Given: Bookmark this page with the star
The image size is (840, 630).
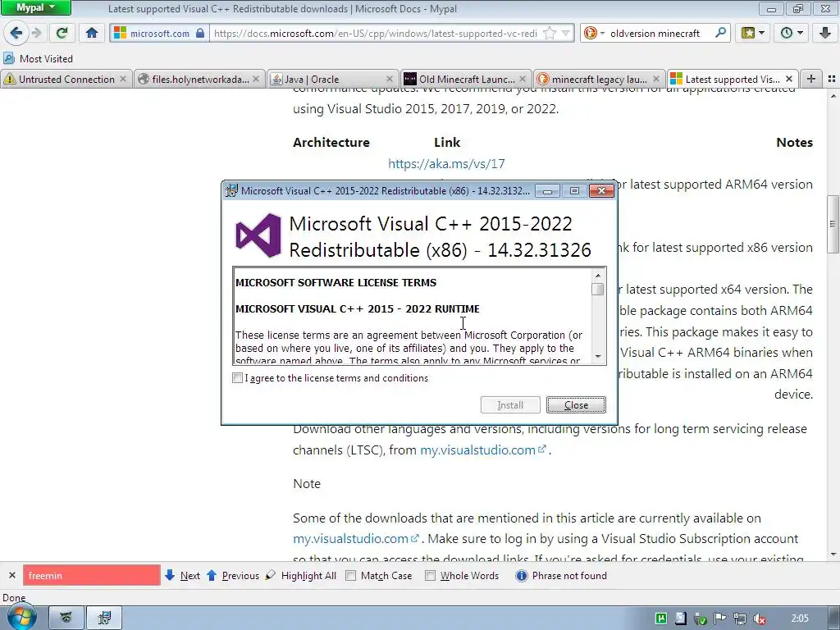Looking at the screenshot, I should 550,33.
